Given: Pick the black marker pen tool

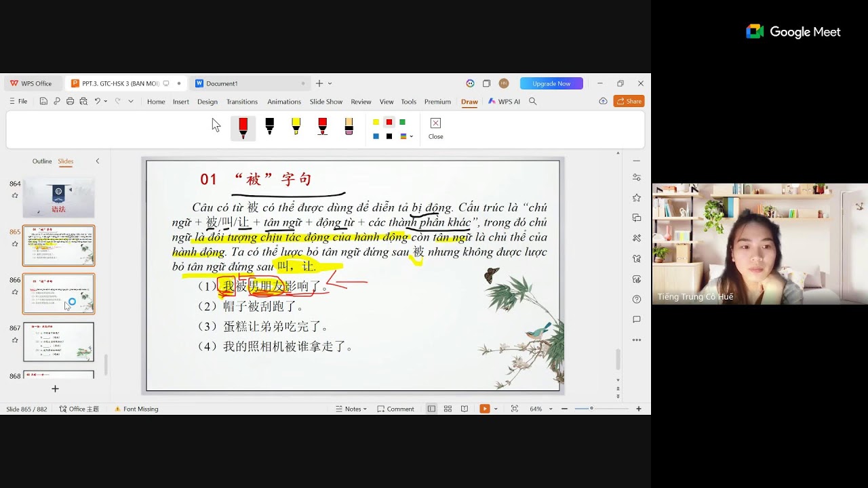Looking at the screenshot, I should pos(269,126).
